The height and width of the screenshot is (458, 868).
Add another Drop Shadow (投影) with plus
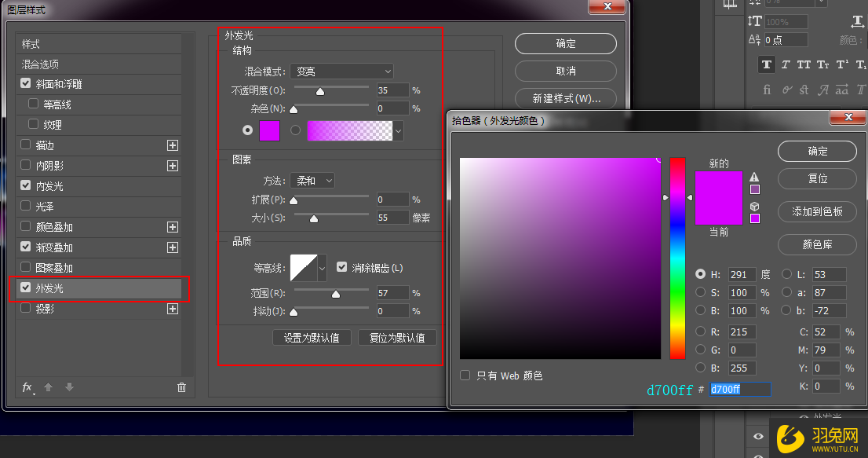click(173, 309)
